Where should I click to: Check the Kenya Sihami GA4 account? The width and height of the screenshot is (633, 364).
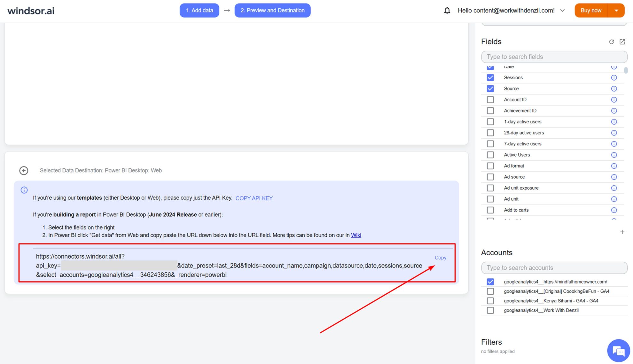tap(490, 301)
